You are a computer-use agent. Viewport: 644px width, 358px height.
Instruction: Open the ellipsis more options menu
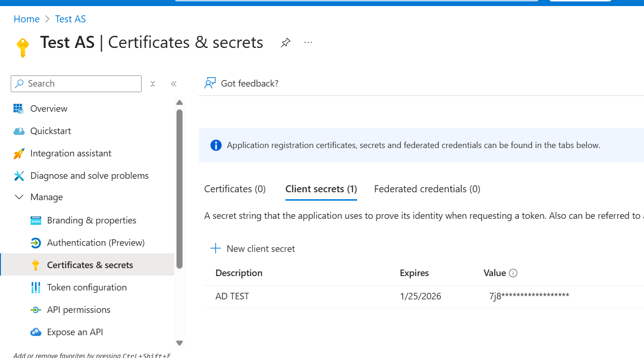308,43
